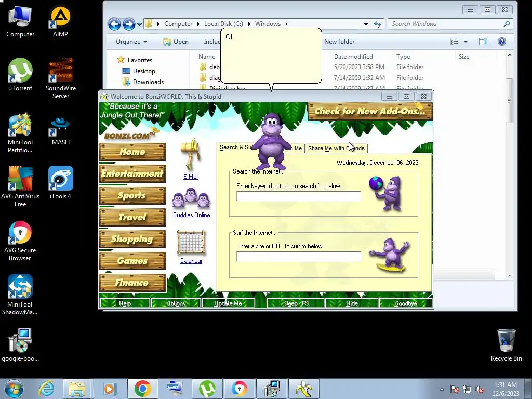
Task: Launch AVG AntiVirus Free desktop icon
Action: (x=20, y=187)
